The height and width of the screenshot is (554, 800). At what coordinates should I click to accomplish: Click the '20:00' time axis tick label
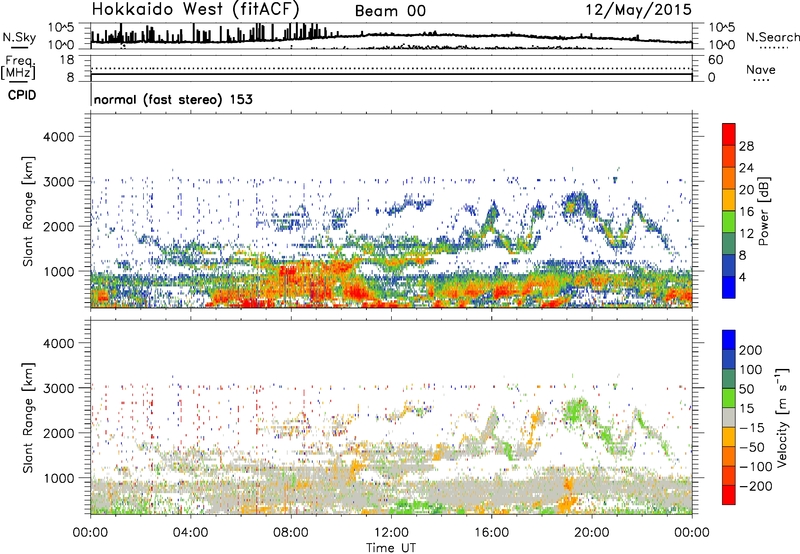coord(592,533)
